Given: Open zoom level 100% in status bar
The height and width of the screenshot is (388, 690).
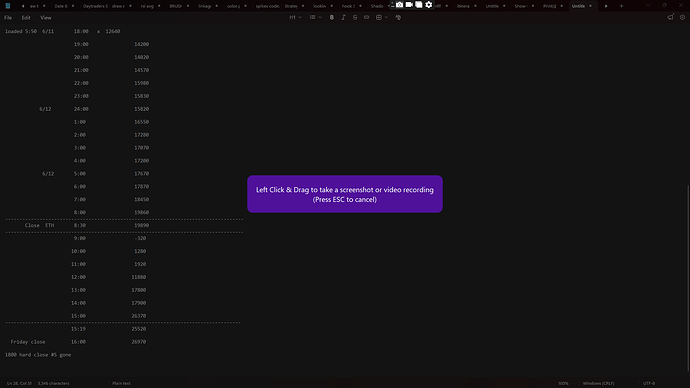Looking at the screenshot, I should click(563, 384).
